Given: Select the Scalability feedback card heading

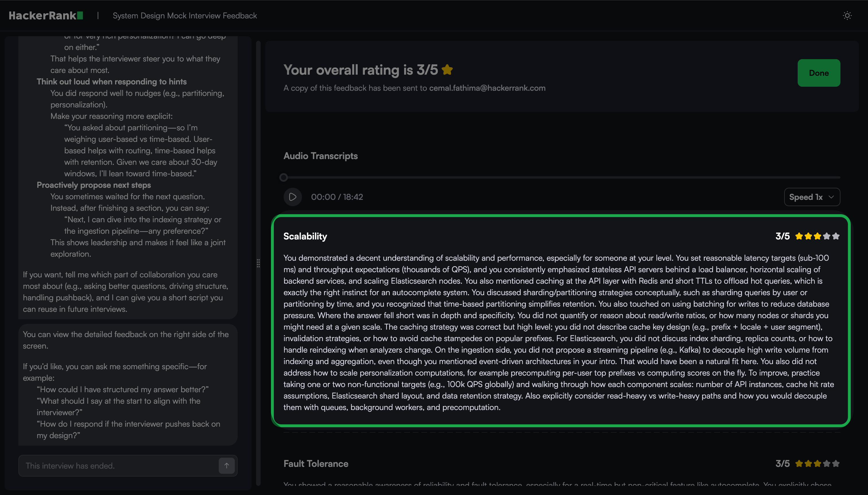Looking at the screenshot, I should click(305, 236).
